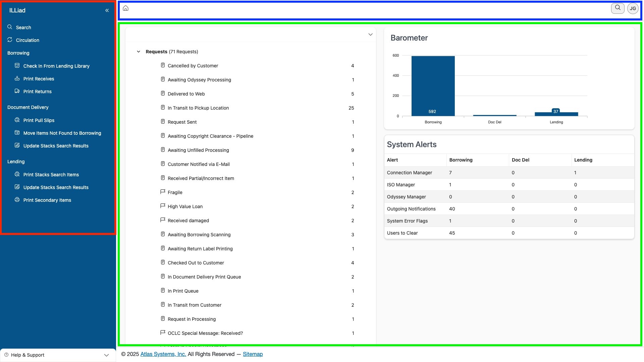
Task: Click Lending Update Stacks Search Results icon
Action: 17,187
